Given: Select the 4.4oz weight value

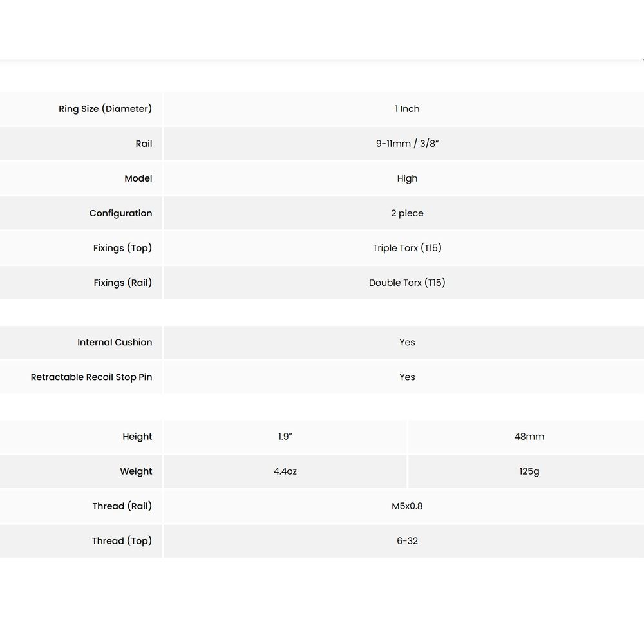Looking at the screenshot, I should click(285, 471).
